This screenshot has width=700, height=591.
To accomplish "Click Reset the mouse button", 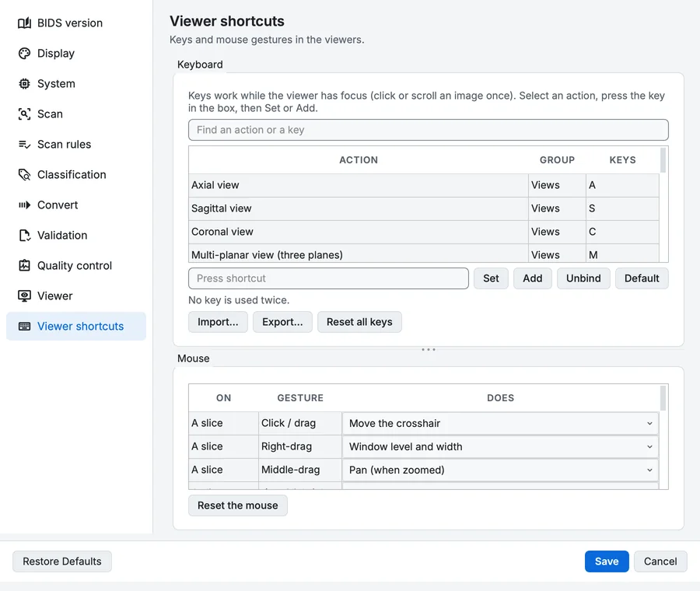I will tap(237, 505).
